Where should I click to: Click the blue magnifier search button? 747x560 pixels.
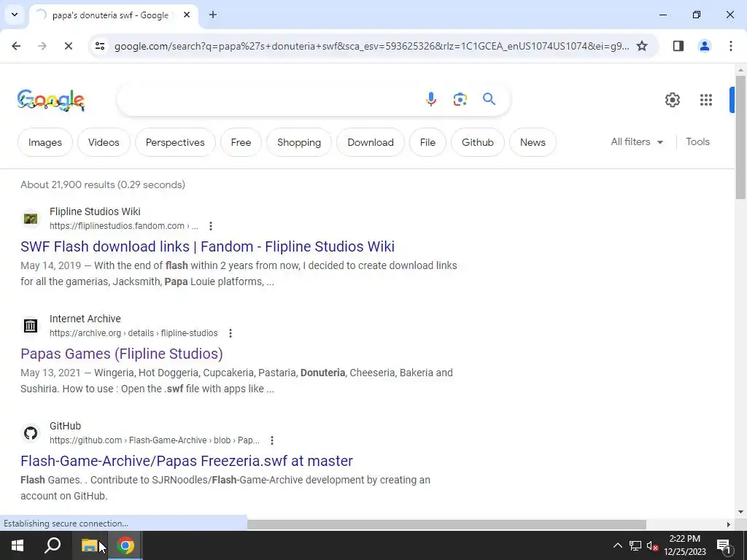pos(489,99)
